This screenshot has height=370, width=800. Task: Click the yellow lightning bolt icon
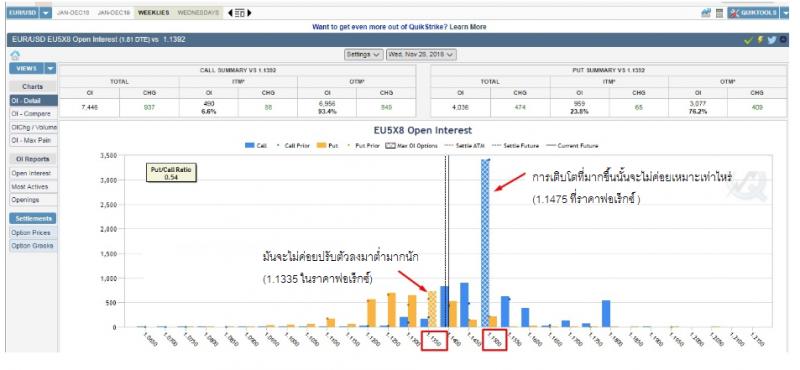[x=760, y=40]
